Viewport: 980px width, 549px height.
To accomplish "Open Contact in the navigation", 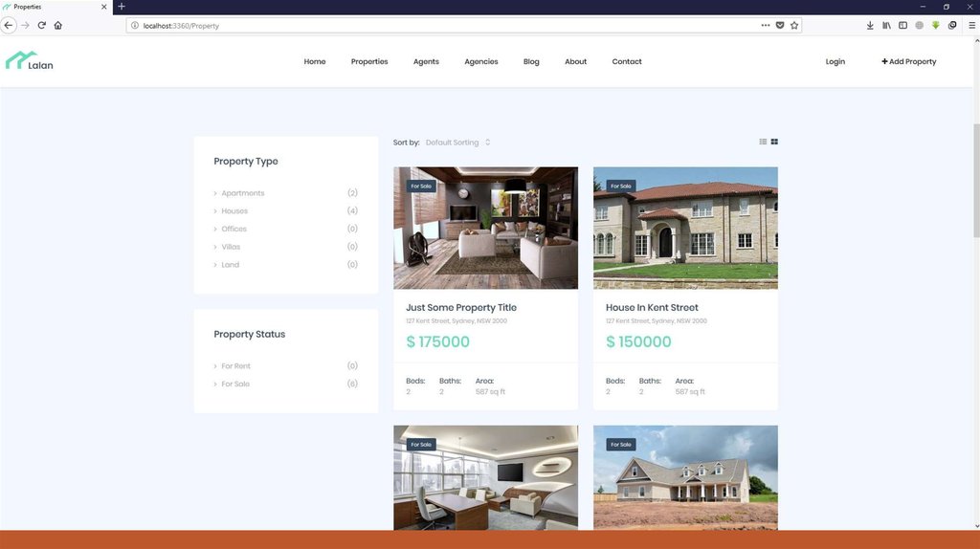I will point(627,62).
